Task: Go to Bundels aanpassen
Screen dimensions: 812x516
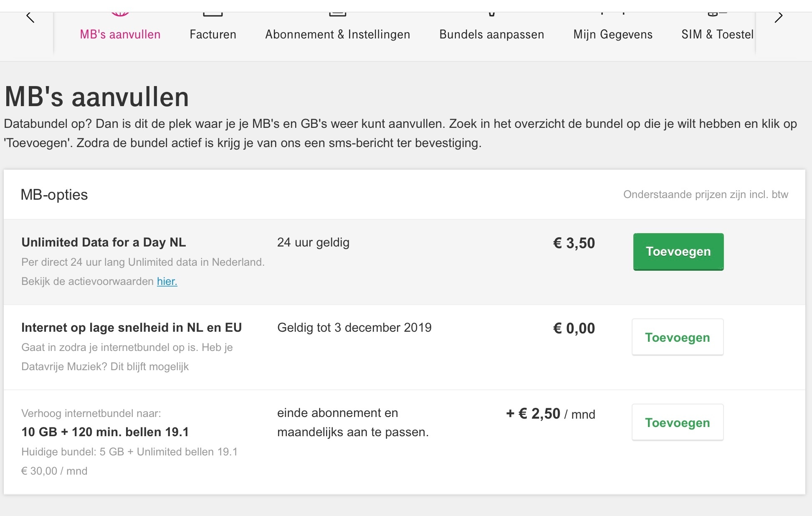Action: tap(492, 34)
